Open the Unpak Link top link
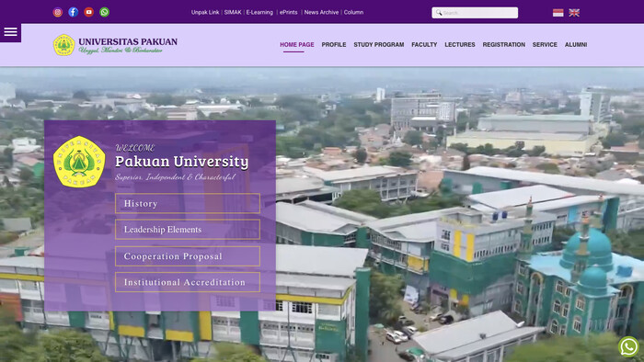 point(205,12)
